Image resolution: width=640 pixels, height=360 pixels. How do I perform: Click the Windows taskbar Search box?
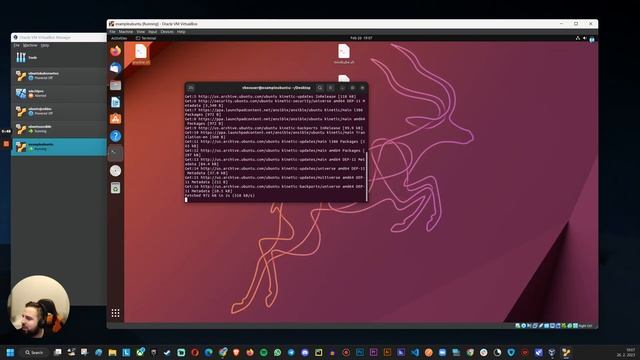click(34, 352)
